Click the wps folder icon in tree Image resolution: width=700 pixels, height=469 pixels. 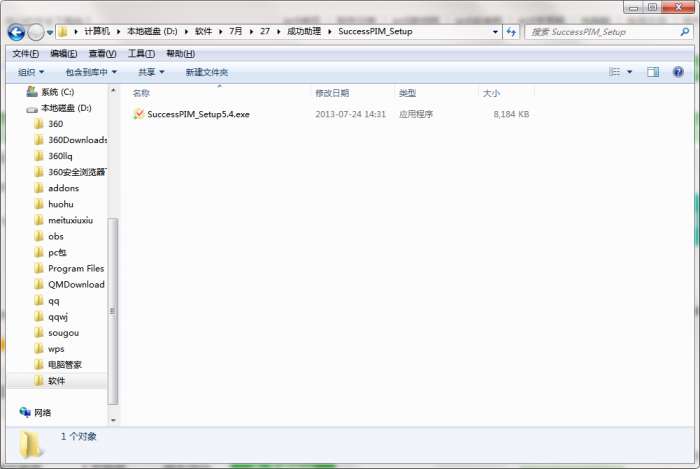39,349
